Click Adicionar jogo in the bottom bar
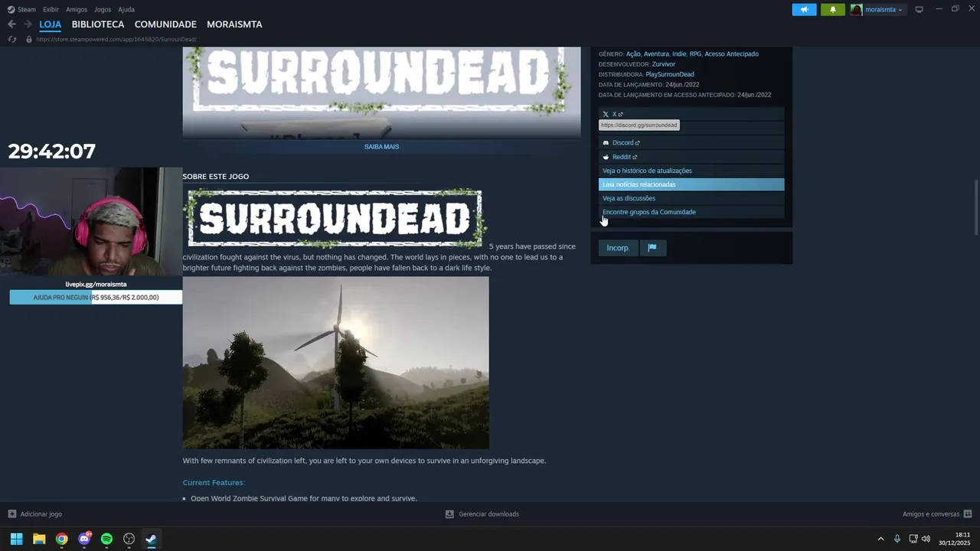The image size is (980, 551). (41, 514)
